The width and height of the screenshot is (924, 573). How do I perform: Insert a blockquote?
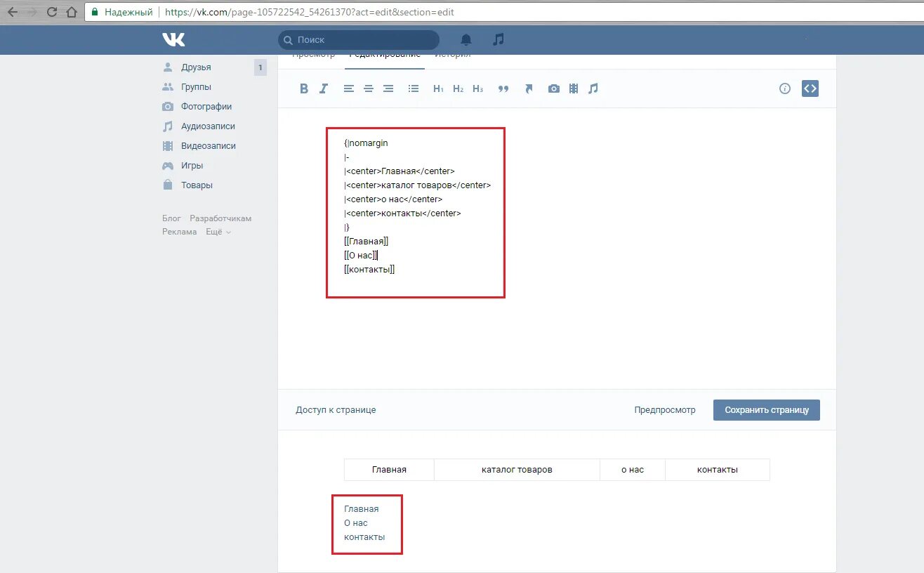(x=503, y=89)
